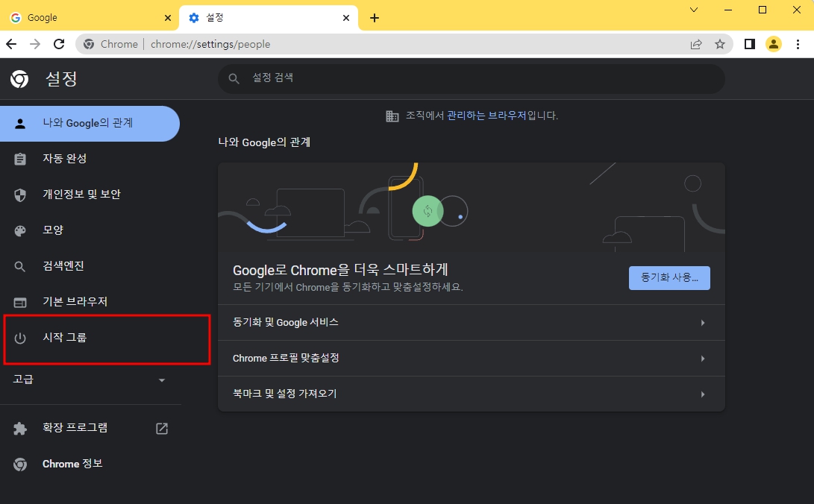Click the 동기화 사용 button

[x=669, y=278]
